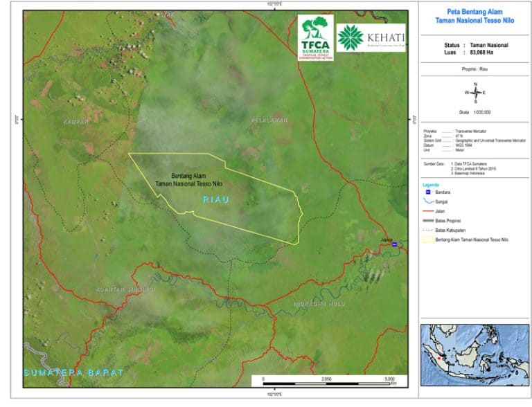Click the Sungai river symbol in legend

tap(427, 201)
